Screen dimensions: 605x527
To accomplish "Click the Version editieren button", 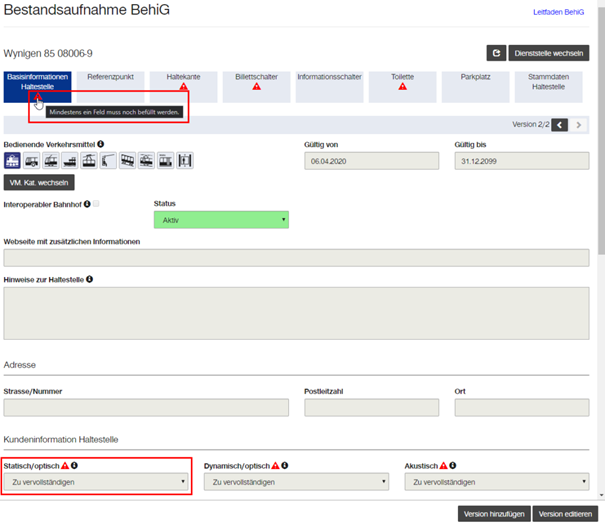I will click(x=565, y=514).
